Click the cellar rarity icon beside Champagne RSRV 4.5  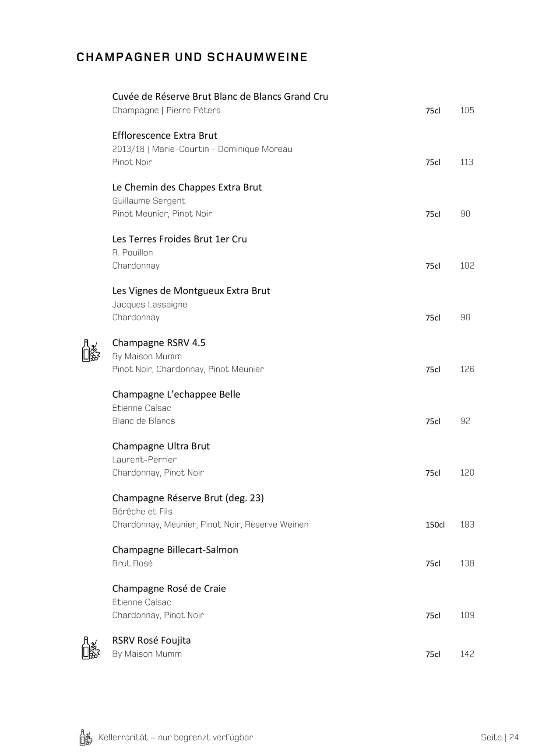[x=91, y=350]
